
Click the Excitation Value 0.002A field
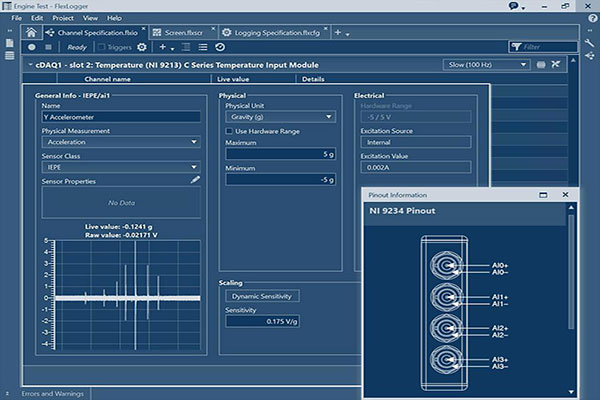[416, 167]
